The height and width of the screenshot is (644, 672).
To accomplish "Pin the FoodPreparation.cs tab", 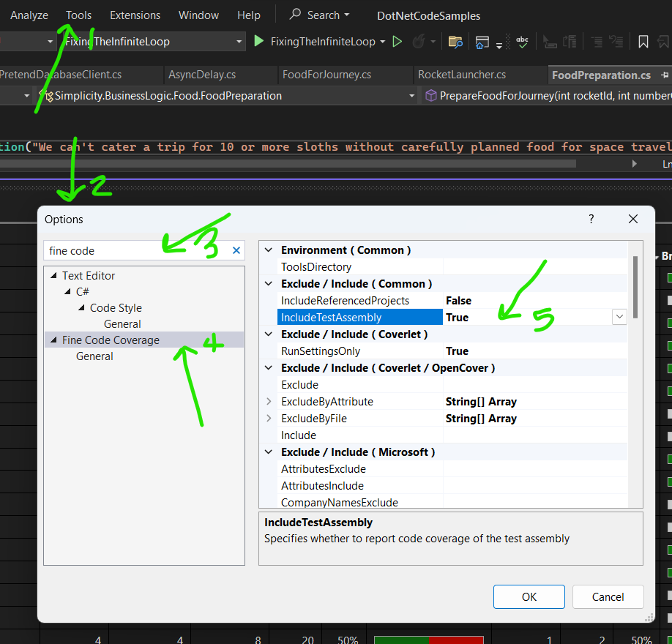I will (x=664, y=75).
